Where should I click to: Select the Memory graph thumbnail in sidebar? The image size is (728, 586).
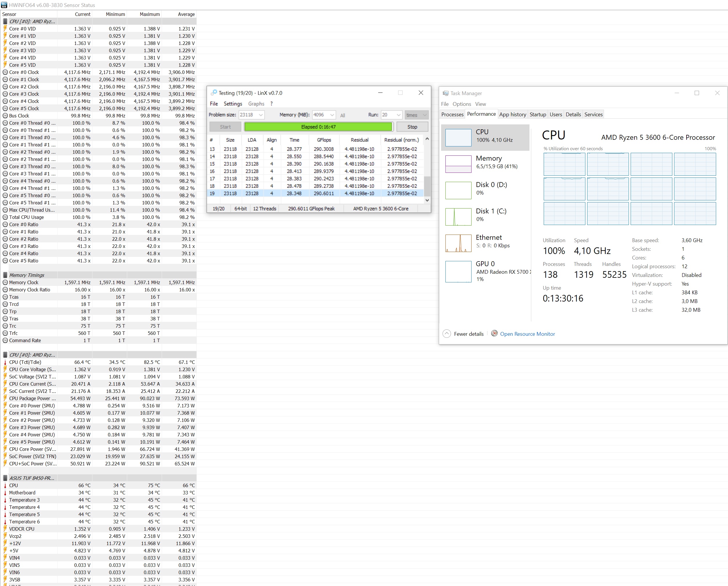point(458,164)
